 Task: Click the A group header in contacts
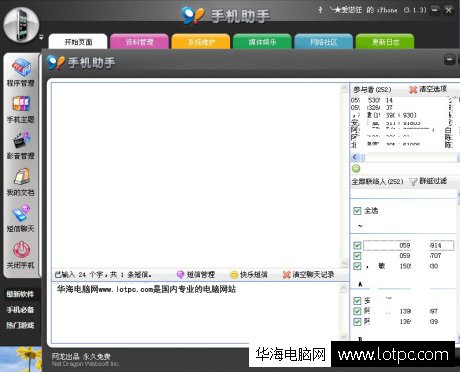point(360,284)
